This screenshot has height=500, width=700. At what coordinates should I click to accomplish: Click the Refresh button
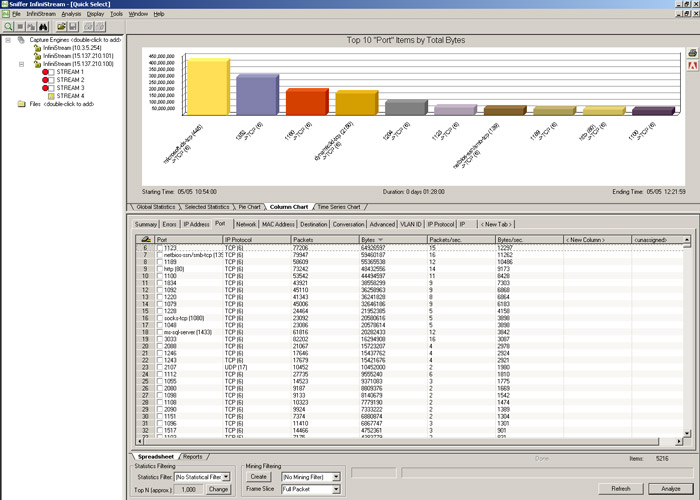point(621,489)
